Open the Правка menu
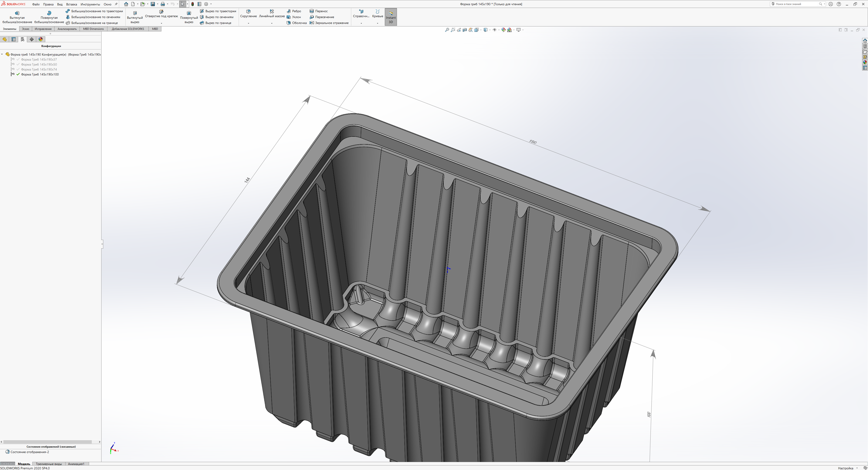 click(48, 4)
